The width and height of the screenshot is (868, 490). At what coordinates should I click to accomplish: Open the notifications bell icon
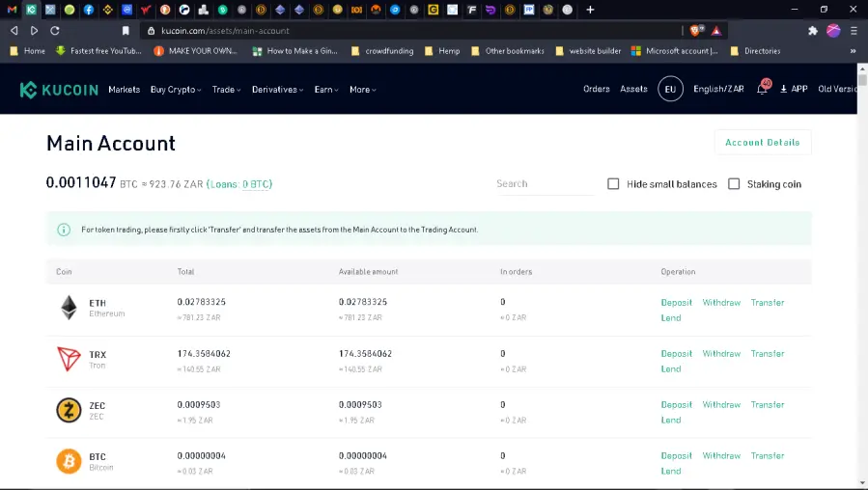click(x=763, y=89)
